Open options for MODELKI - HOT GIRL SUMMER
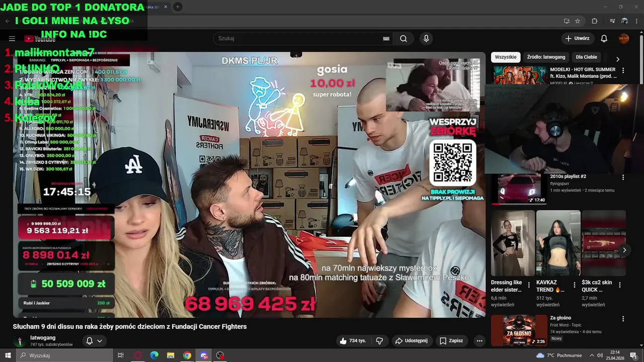The height and width of the screenshot is (362, 644). click(x=623, y=70)
